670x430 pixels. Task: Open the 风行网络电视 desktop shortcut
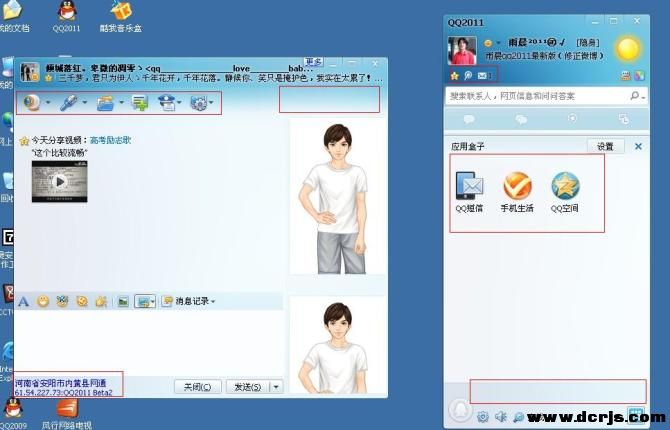coord(67,414)
